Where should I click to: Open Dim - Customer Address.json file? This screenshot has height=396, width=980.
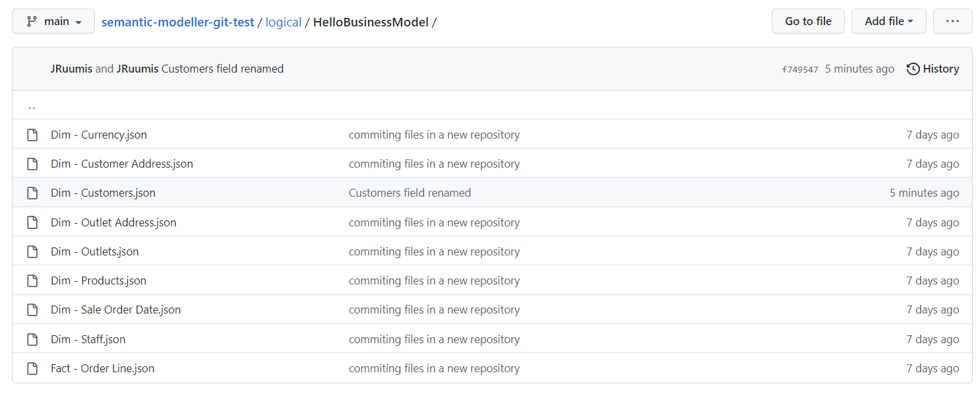122,164
